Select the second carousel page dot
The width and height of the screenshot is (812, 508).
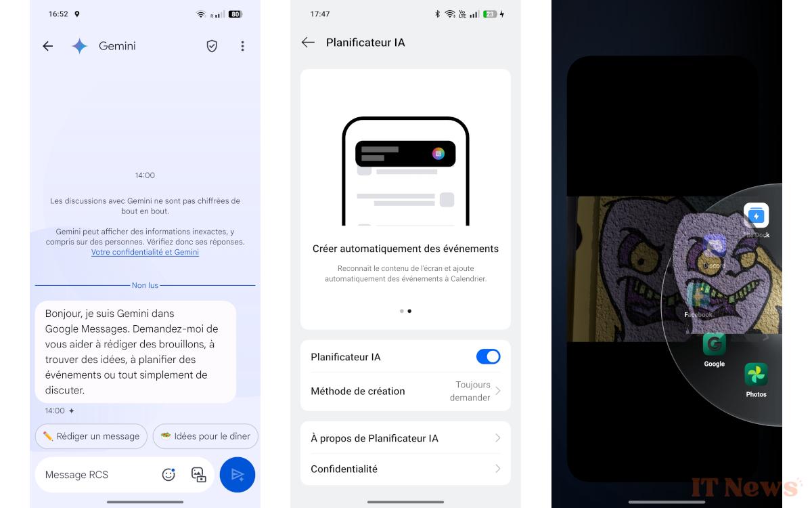coord(409,311)
